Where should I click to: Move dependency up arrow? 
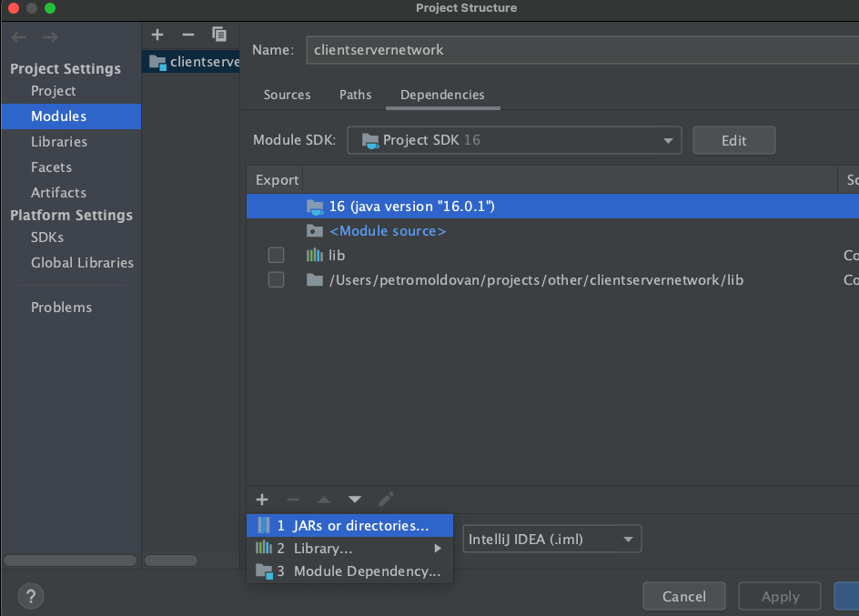[324, 500]
